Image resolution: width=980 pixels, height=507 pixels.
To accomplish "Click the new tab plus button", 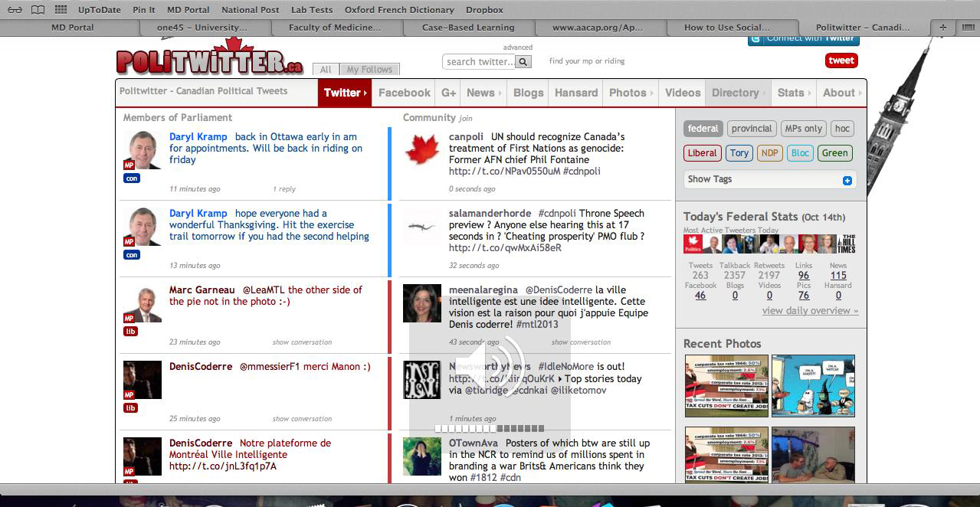I will coord(942,28).
